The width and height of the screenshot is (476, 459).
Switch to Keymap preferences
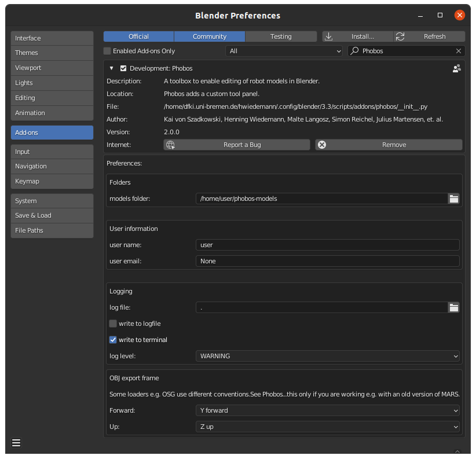[52, 181]
